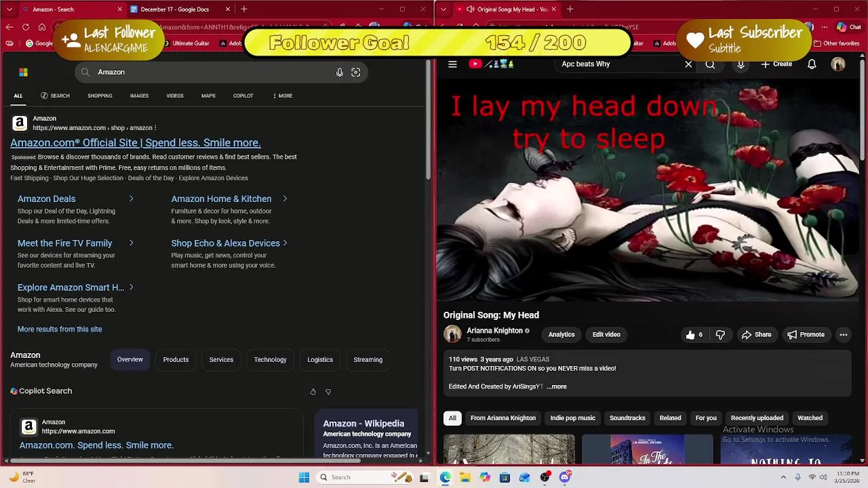Give thumbs down to Copilot Search
The image size is (868, 488).
pyautogui.click(x=328, y=392)
